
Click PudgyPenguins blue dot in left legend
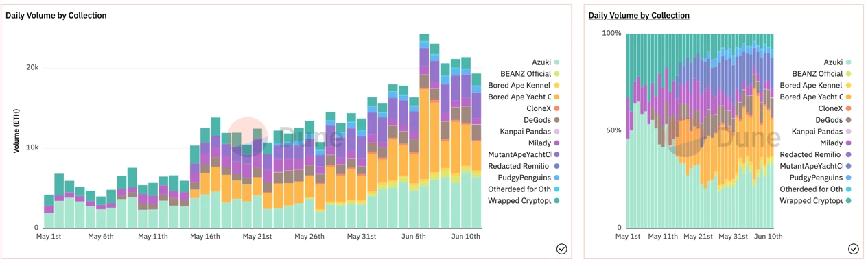coord(557,178)
